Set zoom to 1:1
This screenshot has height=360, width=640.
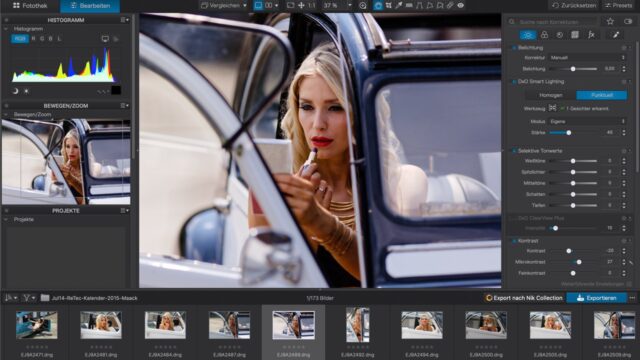(x=311, y=6)
